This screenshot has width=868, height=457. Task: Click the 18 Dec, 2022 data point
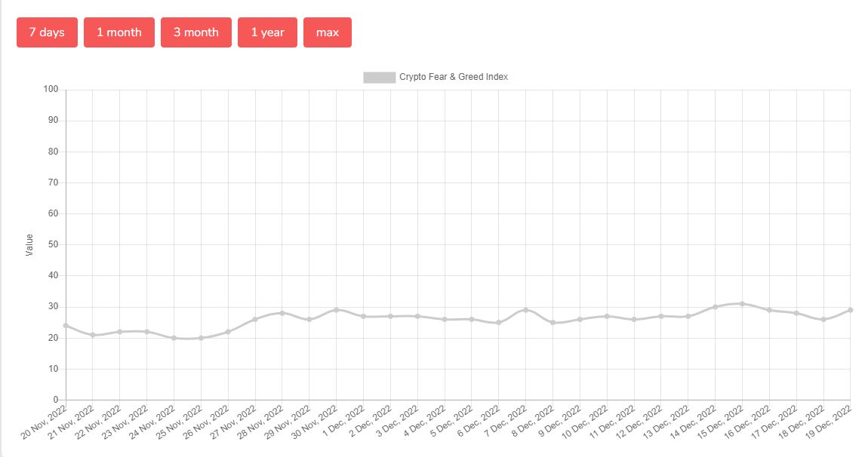tap(823, 320)
